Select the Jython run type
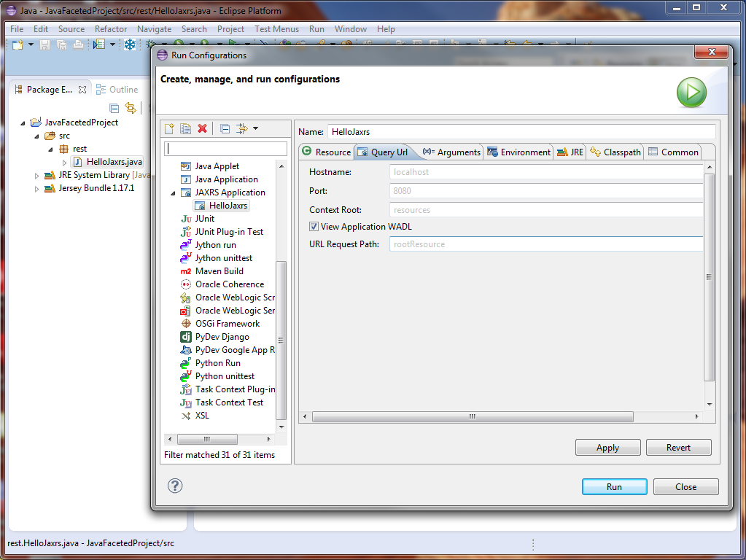746x560 pixels. click(x=216, y=245)
